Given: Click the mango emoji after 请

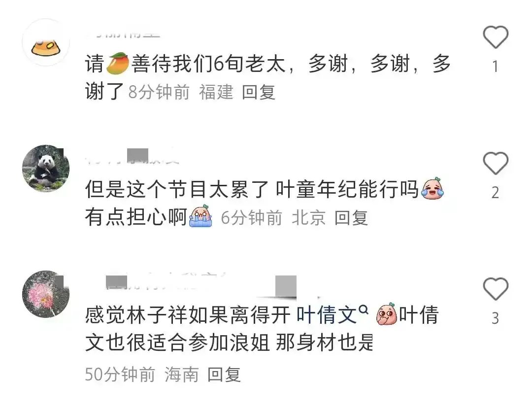Looking at the screenshot, I should point(117,63).
